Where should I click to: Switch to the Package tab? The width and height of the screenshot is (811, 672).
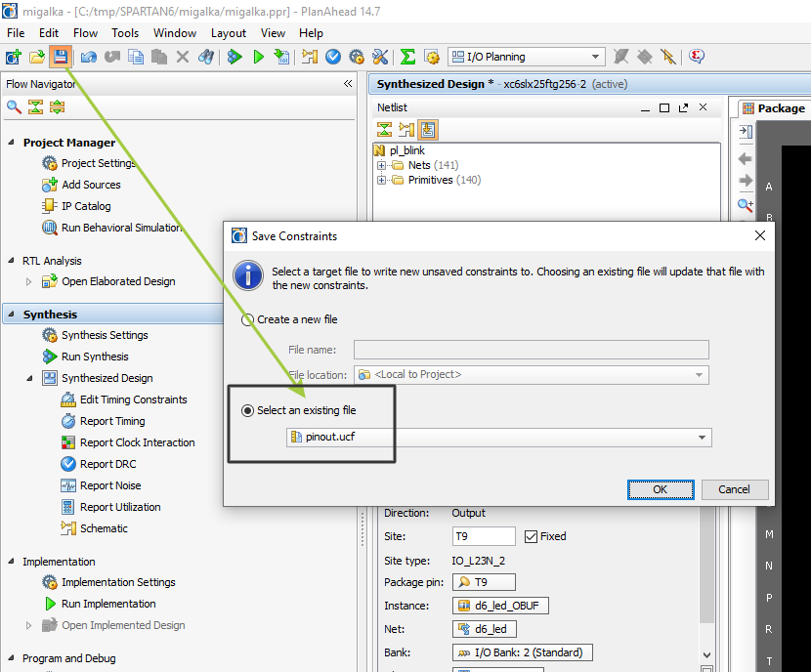[774, 108]
